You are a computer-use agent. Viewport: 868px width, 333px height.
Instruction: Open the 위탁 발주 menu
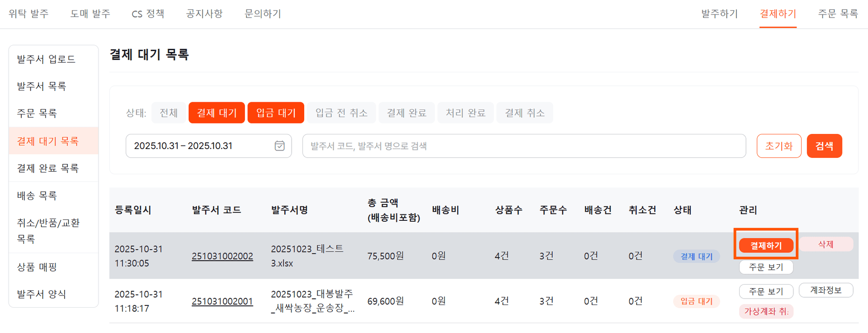[x=28, y=14]
